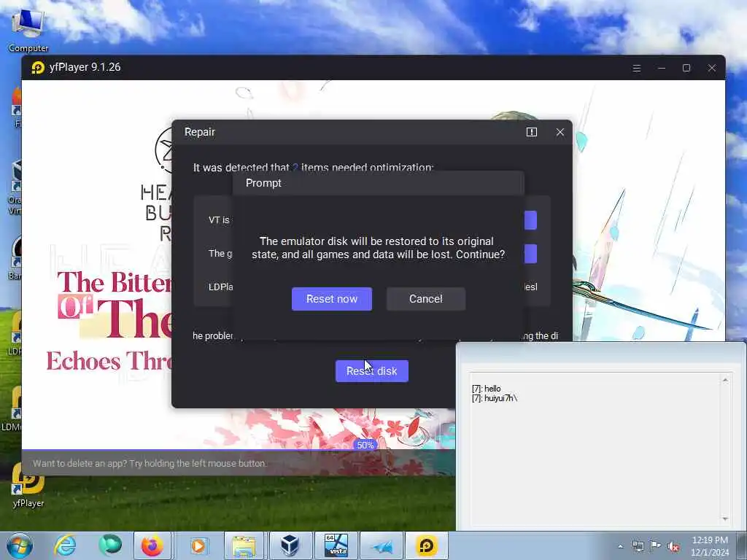Open the 64 vista taskbar item
The image size is (747, 560).
[336, 545]
